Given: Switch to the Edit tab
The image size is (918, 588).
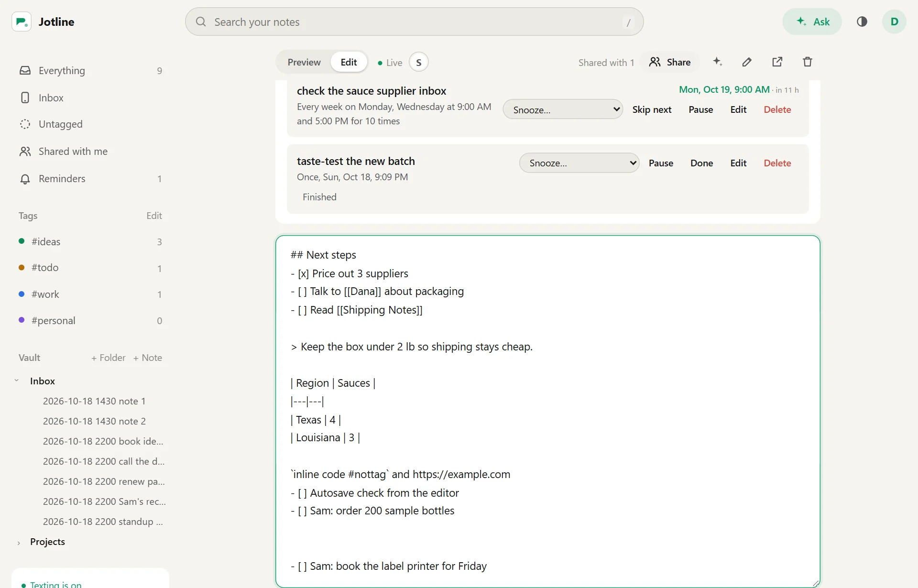Looking at the screenshot, I should pyautogui.click(x=349, y=62).
